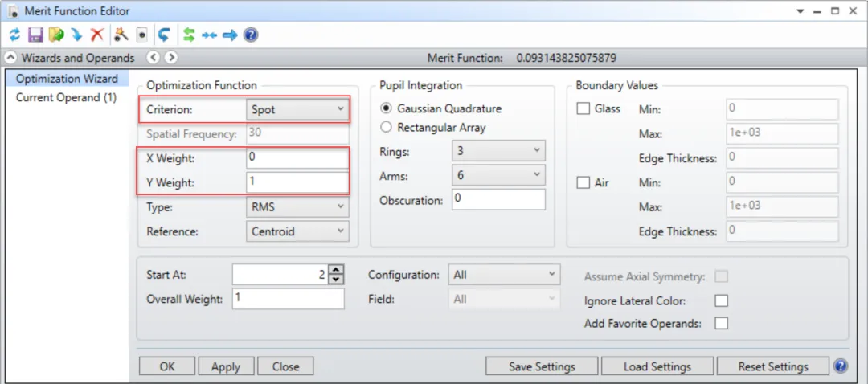Screen dimensions: 868x384
Task: Click the Overall Weight input field
Action: pyautogui.click(x=288, y=299)
